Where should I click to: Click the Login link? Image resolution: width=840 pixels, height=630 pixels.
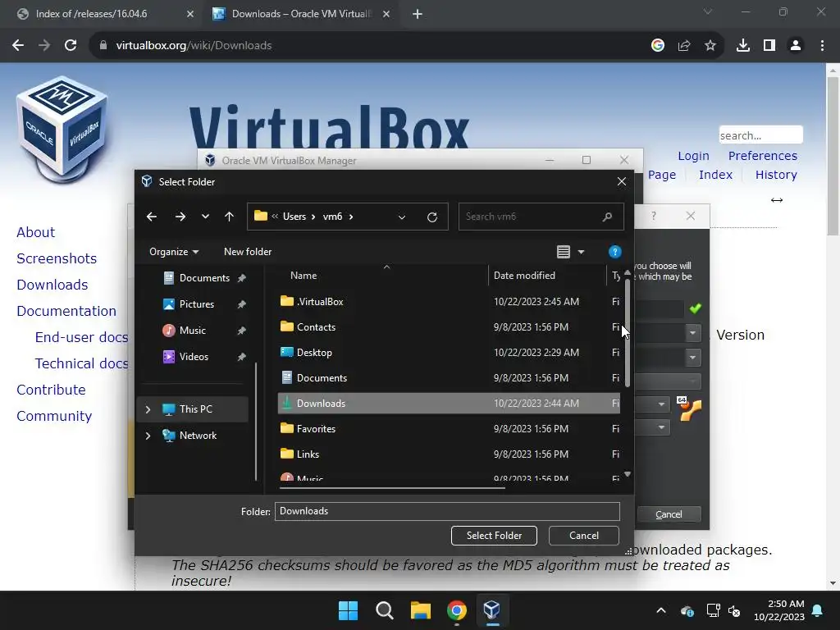click(693, 156)
